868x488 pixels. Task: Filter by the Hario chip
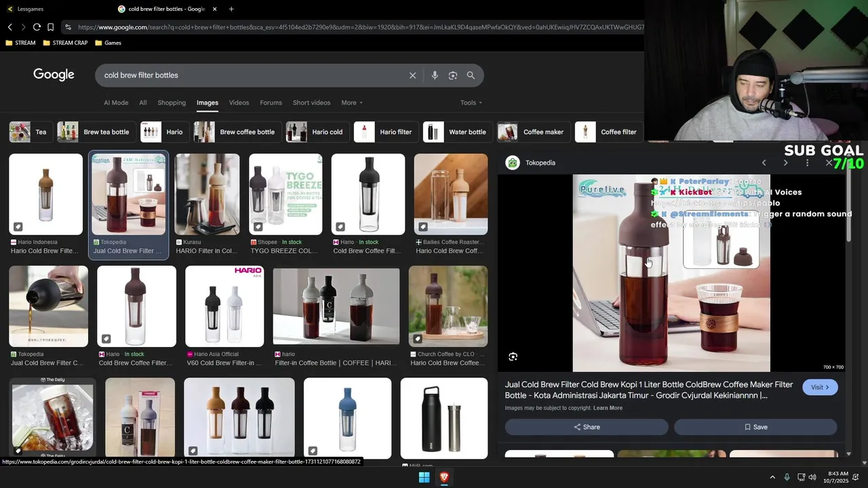point(164,132)
